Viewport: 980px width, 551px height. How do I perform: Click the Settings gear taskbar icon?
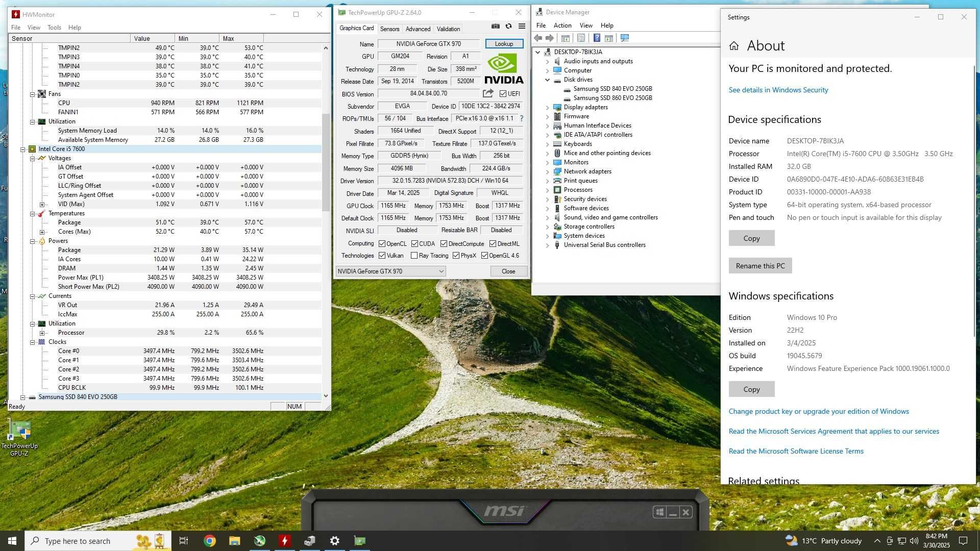coord(335,541)
